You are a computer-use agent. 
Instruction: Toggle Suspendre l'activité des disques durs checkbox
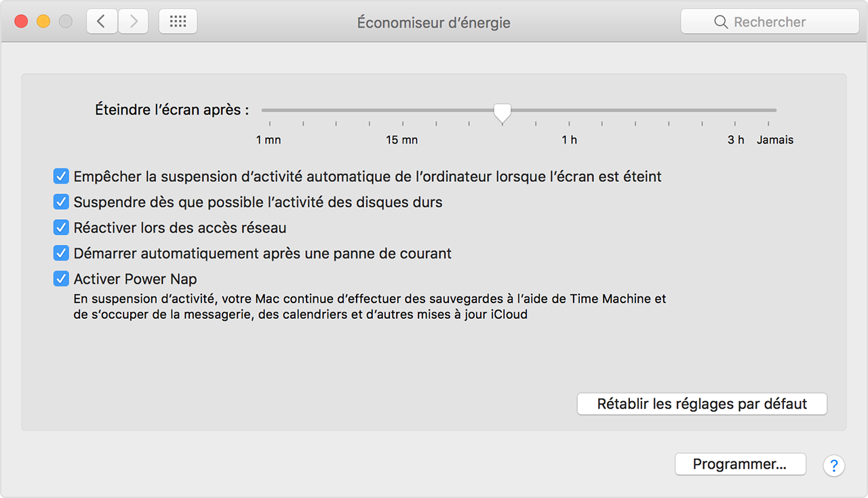coord(61,202)
